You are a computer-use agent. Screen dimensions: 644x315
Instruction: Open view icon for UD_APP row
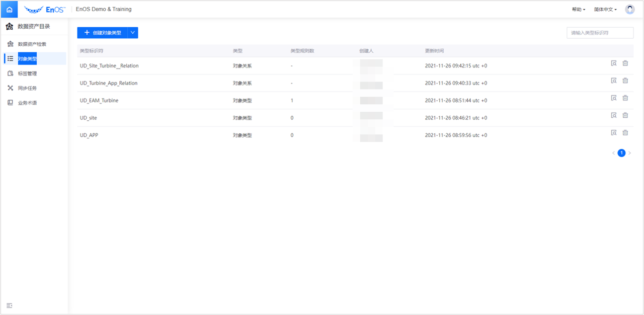[x=614, y=133]
